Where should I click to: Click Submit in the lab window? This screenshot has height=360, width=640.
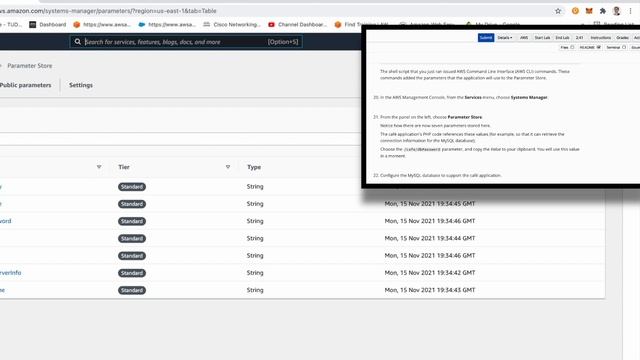pos(486,38)
